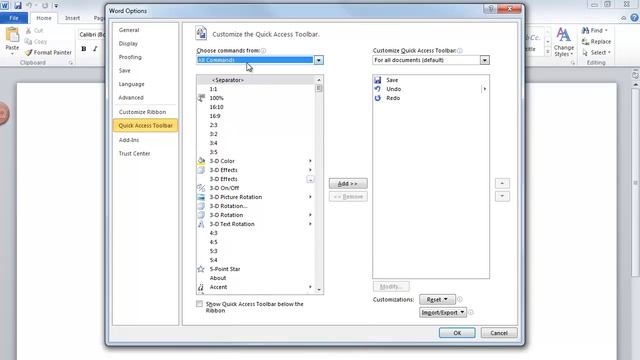Select the 5-Point Star command

tap(256, 269)
